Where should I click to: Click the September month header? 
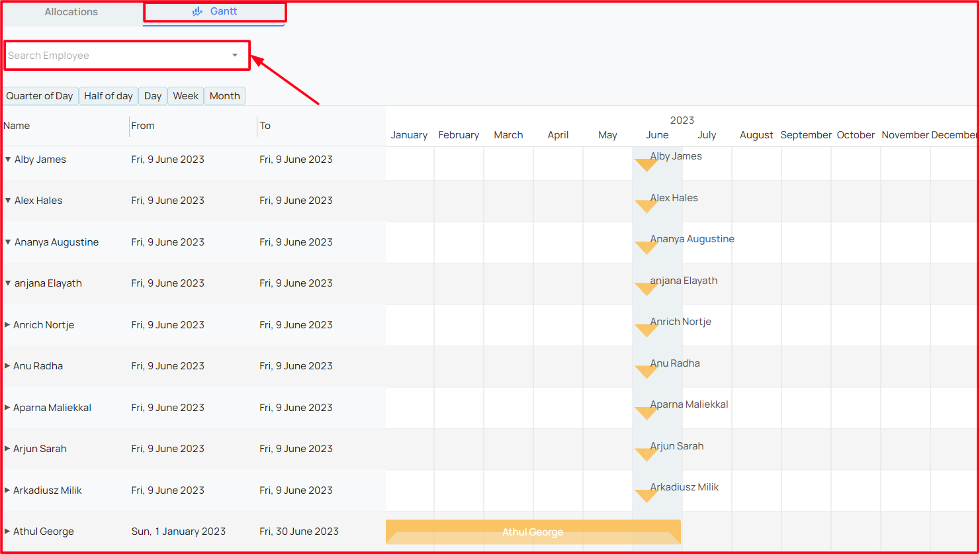[x=806, y=135]
